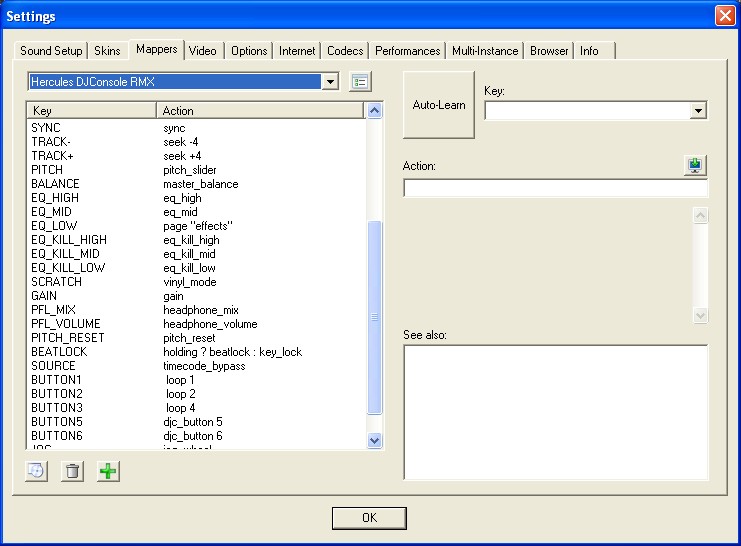741x546 pixels.
Task: Switch to the Sound Setup tab
Action: click(x=51, y=51)
